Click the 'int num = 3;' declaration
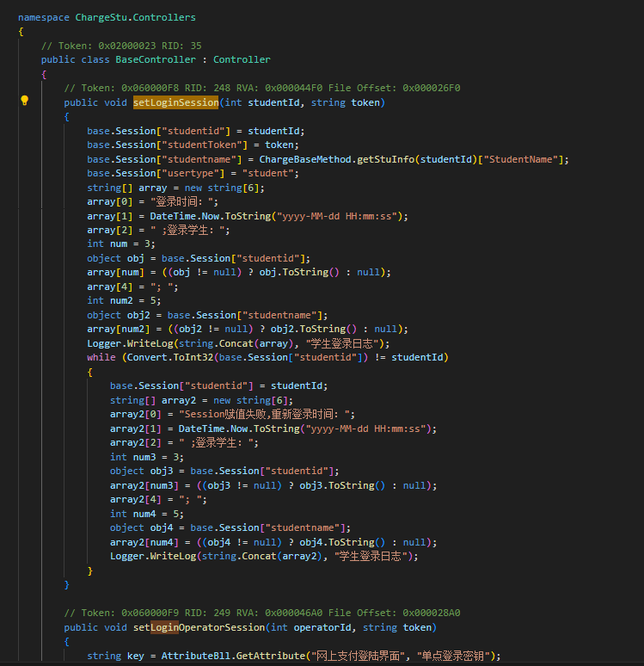644x666 pixels. [x=121, y=244]
